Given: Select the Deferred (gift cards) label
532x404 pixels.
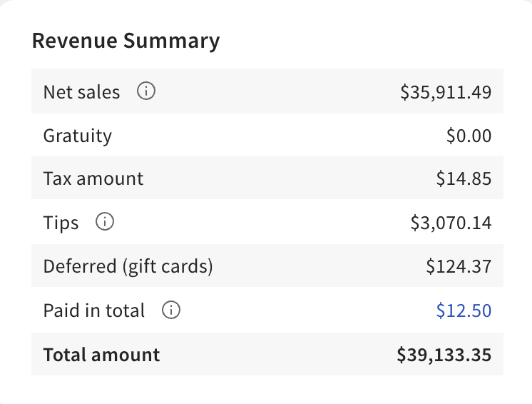Looking at the screenshot, I should (128, 267).
